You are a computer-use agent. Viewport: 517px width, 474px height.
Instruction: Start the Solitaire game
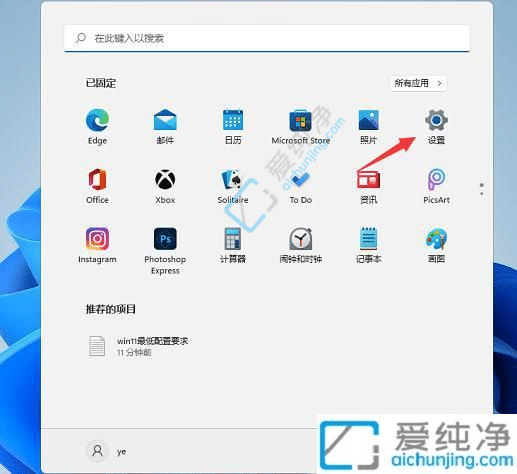[233, 186]
